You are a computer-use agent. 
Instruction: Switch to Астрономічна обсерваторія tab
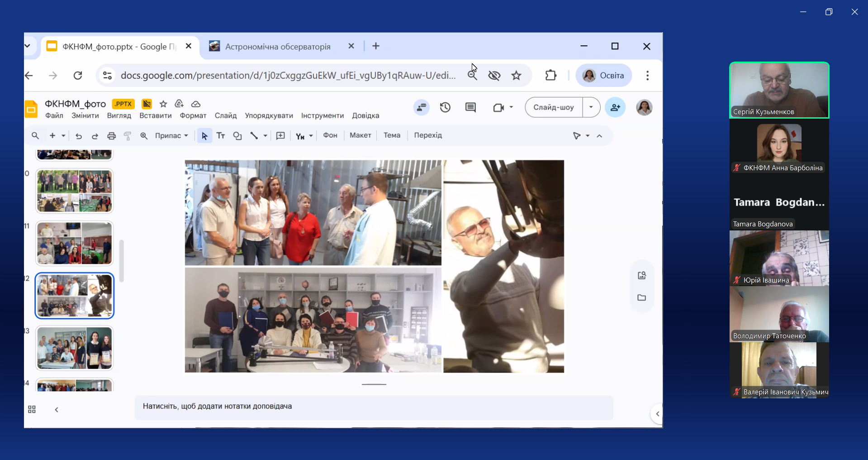(x=278, y=47)
